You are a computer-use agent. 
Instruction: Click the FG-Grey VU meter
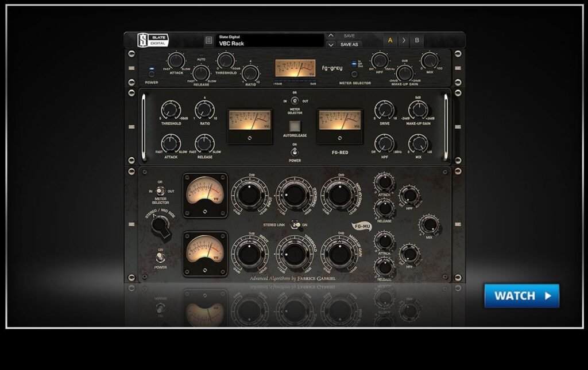pos(295,67)
